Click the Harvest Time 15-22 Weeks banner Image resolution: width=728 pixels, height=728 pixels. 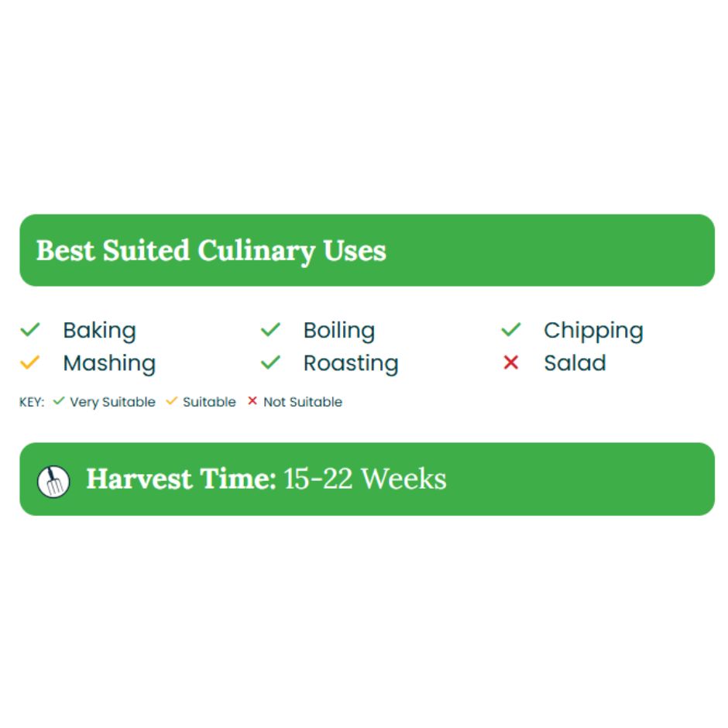pos(367,479)
